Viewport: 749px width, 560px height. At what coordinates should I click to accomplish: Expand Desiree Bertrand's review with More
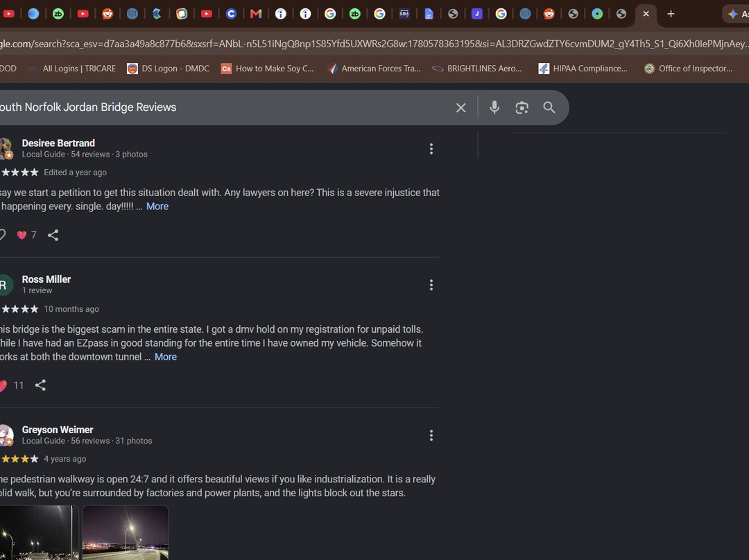(x=157, y=207)
